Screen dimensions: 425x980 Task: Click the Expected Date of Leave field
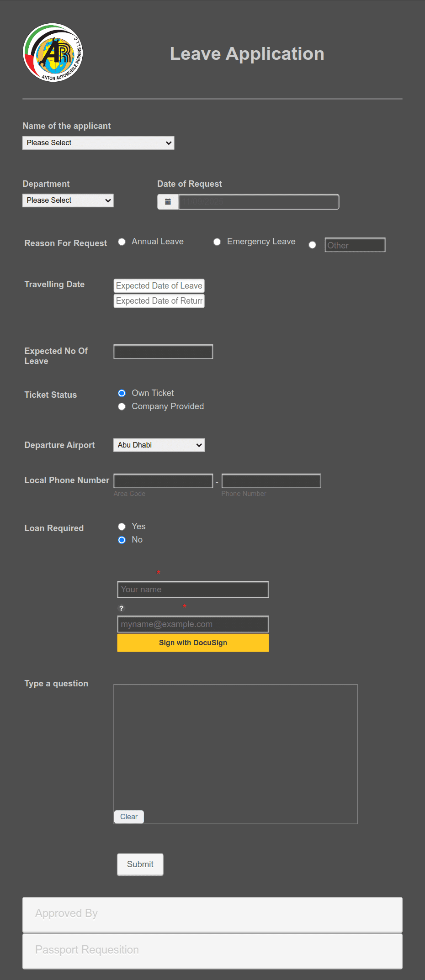point(159,286)
